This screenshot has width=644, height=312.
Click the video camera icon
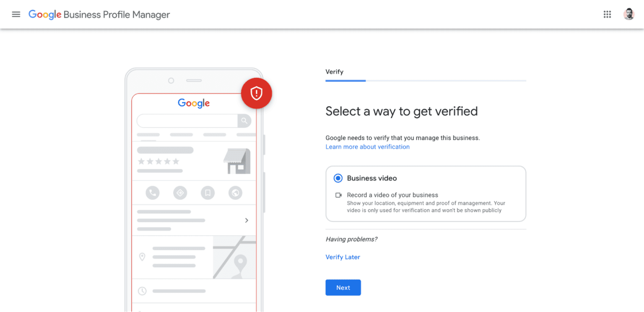[338, 195]
